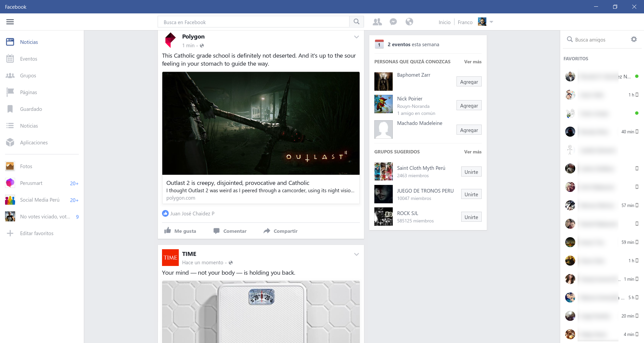Open Fotos shortcut icon
Viewport: 644px width, 343px height.
point(10,166)
